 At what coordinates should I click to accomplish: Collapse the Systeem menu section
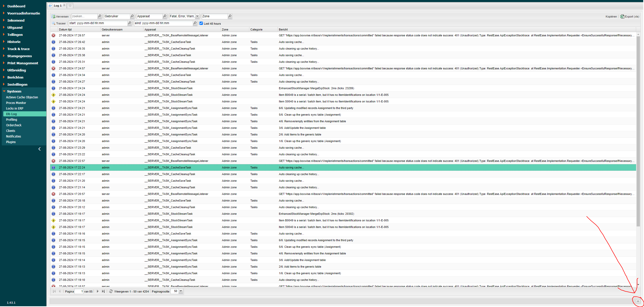(14, 91)
